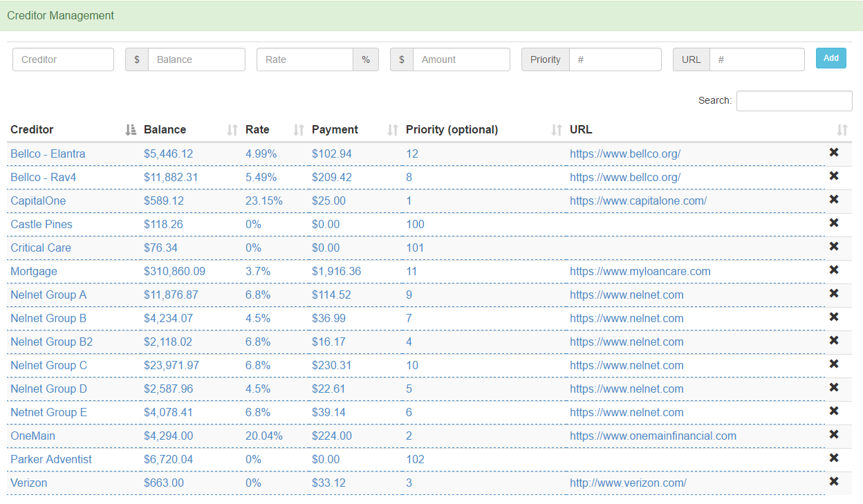This screenshot has height=504, width=863.
Task: Sort by Balance using sort arrows
Action: (x=232, y=130)
